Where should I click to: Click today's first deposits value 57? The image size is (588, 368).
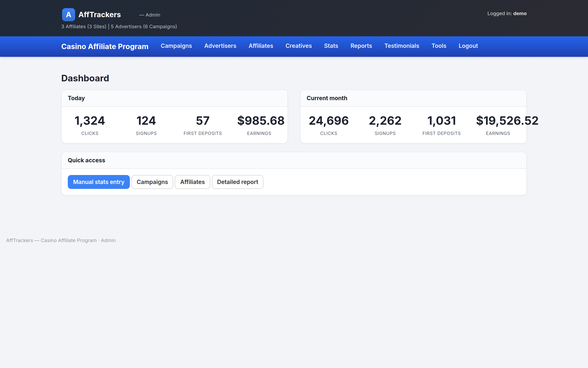pyautogui.click(x=203, y=121)
